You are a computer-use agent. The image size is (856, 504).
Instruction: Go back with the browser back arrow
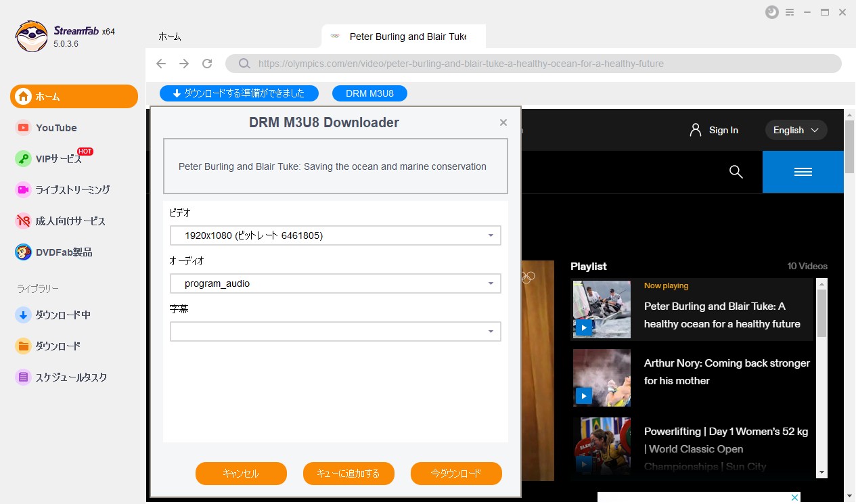(161, 64)
